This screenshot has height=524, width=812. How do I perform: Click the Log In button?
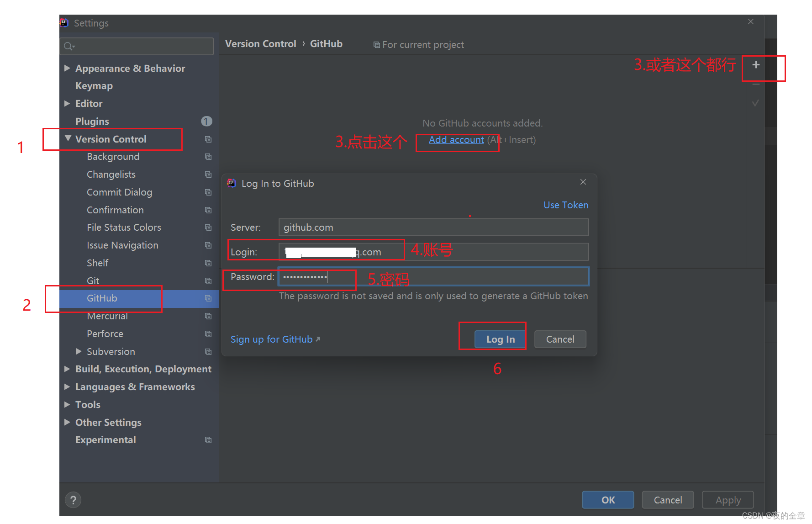(501, 339)
